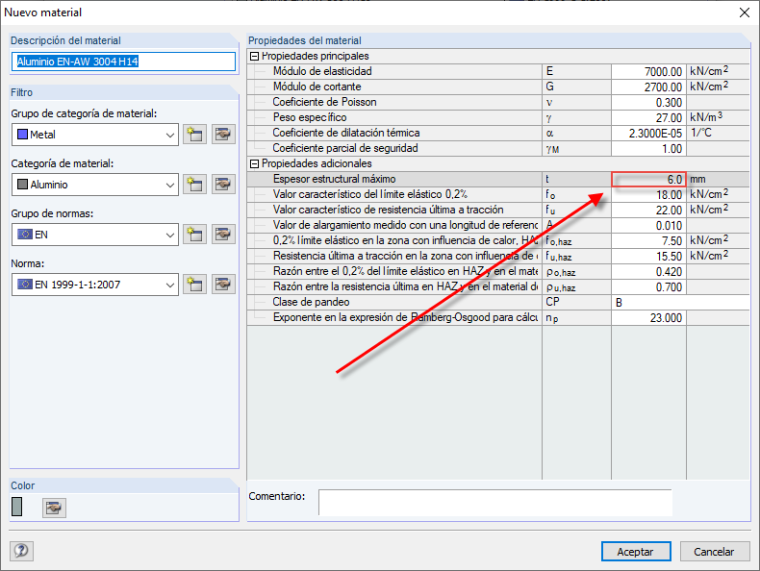The width and height of the screenshot is (760, 571).
Task: Select the Ramberg-Osgood exponent value 23.000
Action: coord(649,318)
